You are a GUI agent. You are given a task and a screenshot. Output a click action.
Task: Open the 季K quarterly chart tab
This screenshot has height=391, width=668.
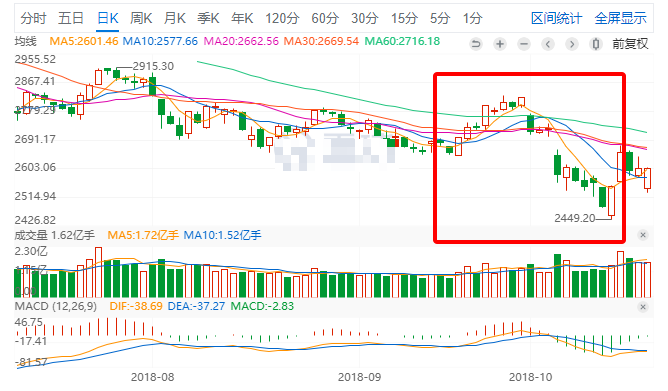pos(208,18)
